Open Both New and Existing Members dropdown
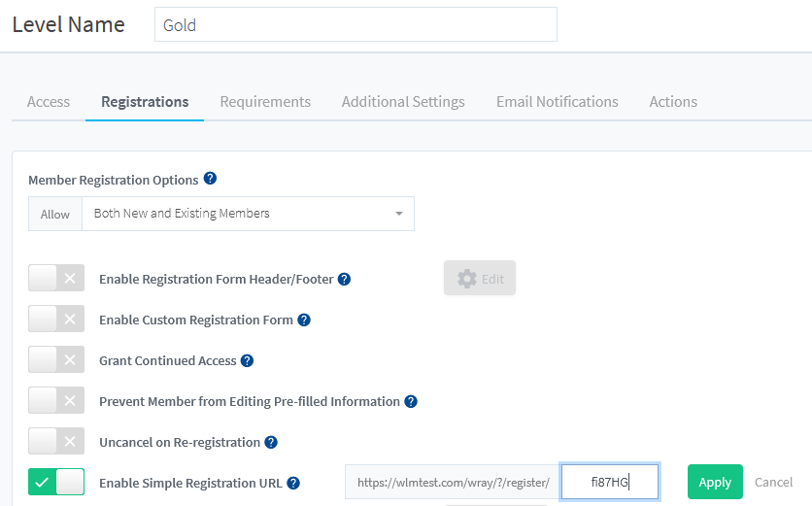The width and height of the screenshot is (812, 506). tap(248, 214)
